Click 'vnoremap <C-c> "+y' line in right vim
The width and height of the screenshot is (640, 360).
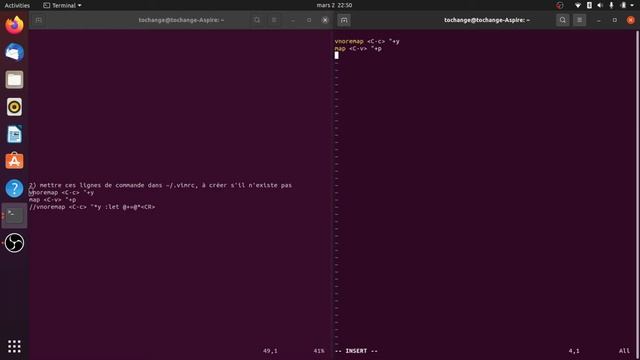pyautogui.click(x=367, y=41)
